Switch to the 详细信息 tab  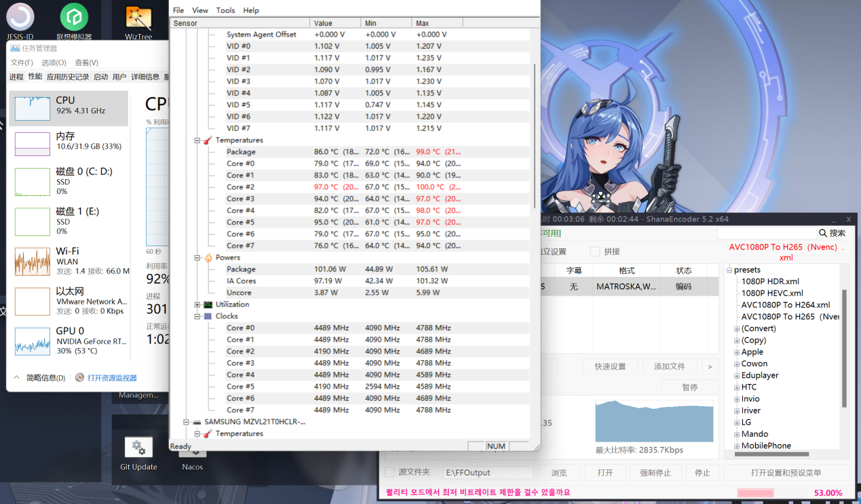point(145,77)
